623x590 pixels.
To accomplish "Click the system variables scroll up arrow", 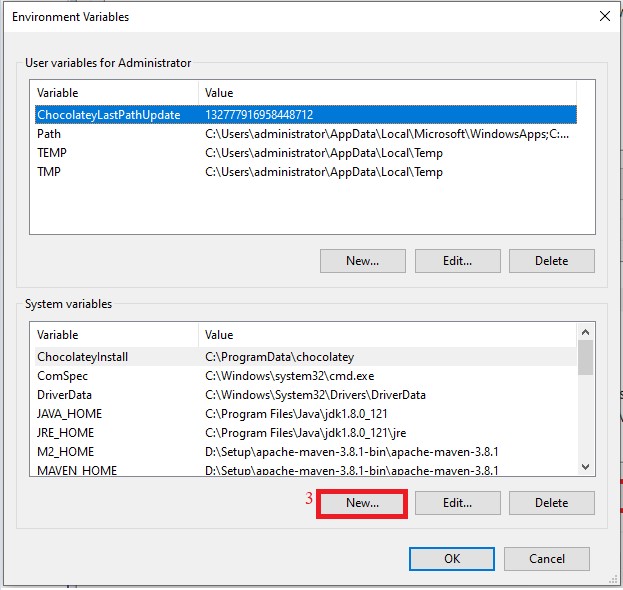I will tap(585, 332).
